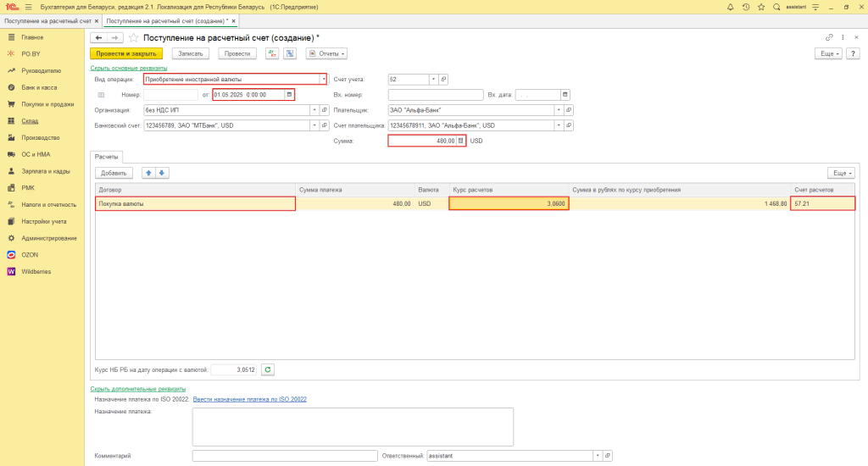The width and height of the screenshot is (868, 466).
Task: Open the Зарплата и кадры section
Action: point(46,171)
